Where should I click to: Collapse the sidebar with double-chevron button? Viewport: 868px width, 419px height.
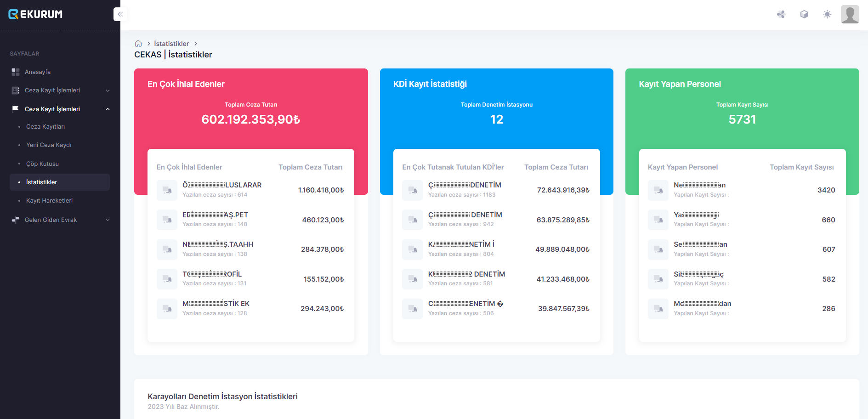pyautogui.click(x=120, y=14)
